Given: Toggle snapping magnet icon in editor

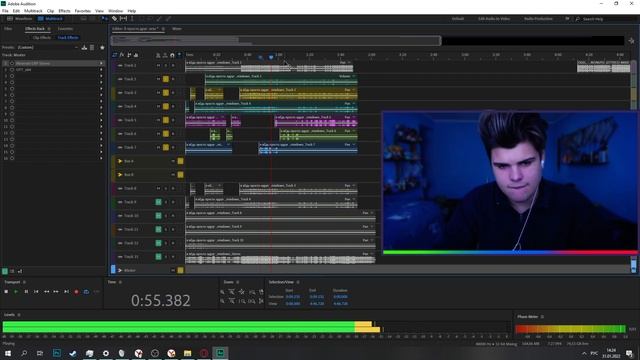Looking at the screenshot, I should tap(172, 55).
